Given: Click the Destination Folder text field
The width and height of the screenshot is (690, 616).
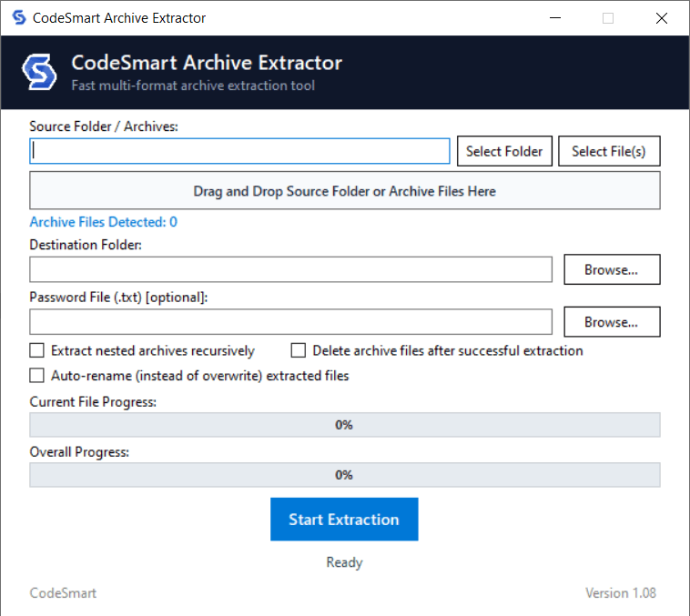Looking at the screenshot, I should [x=291, y=269].
